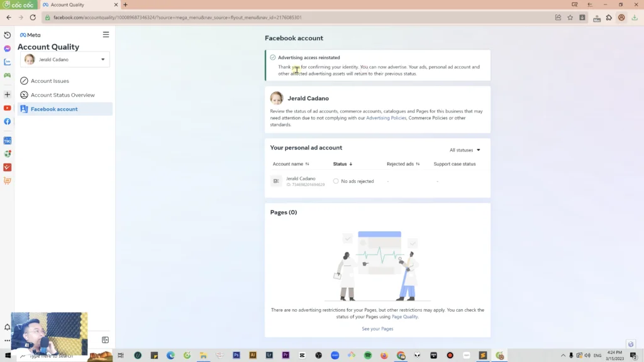The height and width of the screenshot is (362, 644).
Task: Click the See your Pages link
Action: tap(377, 329)
